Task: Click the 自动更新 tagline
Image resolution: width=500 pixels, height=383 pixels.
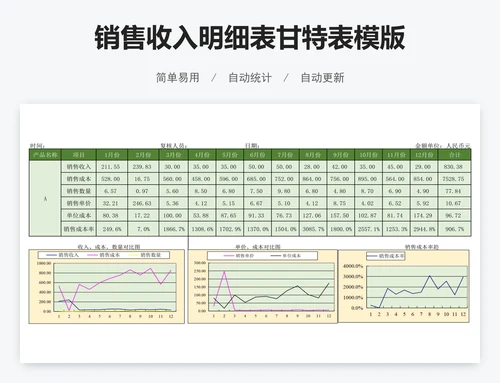Action: pos(322,78)
